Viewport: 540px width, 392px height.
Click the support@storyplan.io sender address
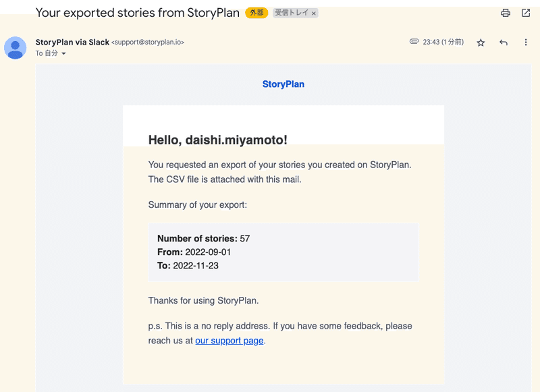tap(148, 42)
